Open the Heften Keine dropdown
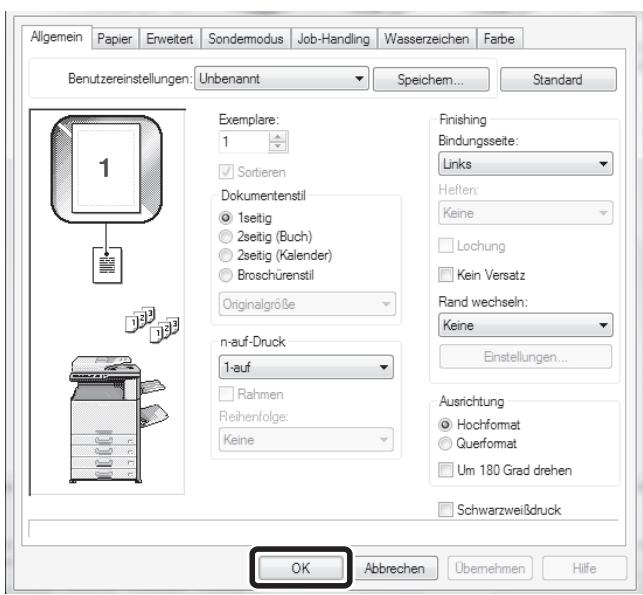This screenshot has height=595, width=643. [525, 212]
